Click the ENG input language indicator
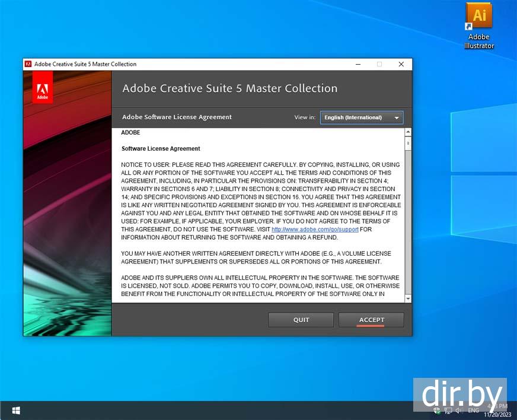This screenshot has width=517, height=420. click(473, 411)
